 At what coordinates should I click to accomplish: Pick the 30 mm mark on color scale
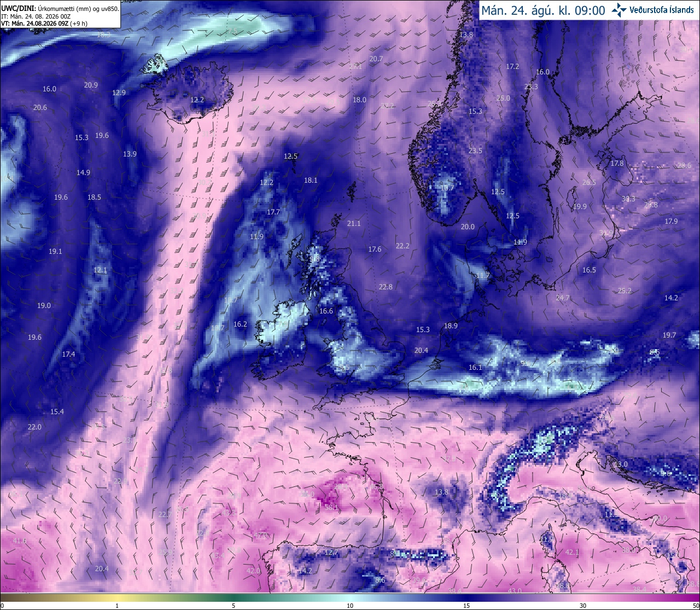point(583,606)
